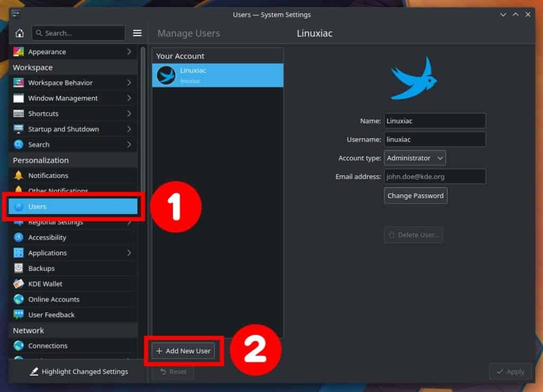The width and height of the screenshot is (543, 392).
Task: Click the Applications icon
Action: [x=19, y=253]
